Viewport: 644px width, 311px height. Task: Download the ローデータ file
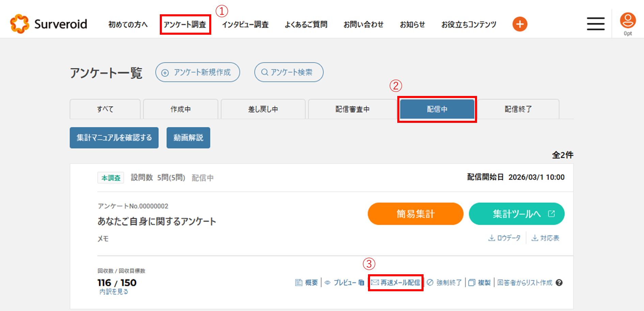coord(505,238)
